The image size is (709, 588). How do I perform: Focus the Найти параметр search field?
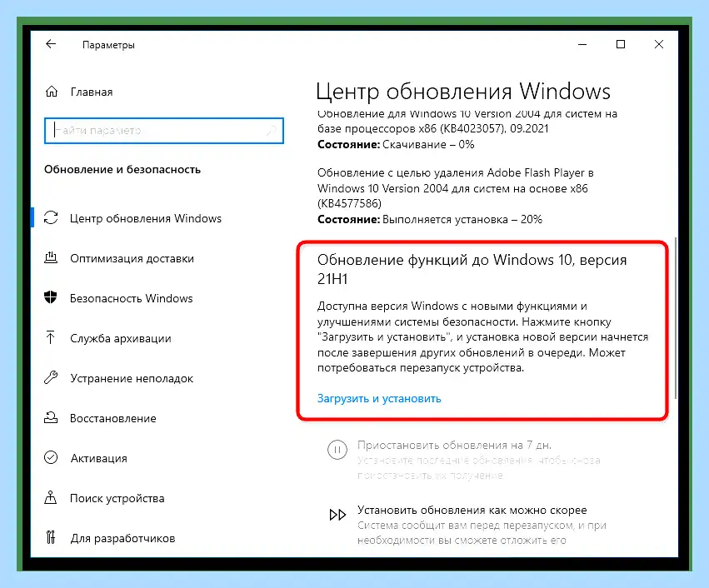tap(163, 131)
